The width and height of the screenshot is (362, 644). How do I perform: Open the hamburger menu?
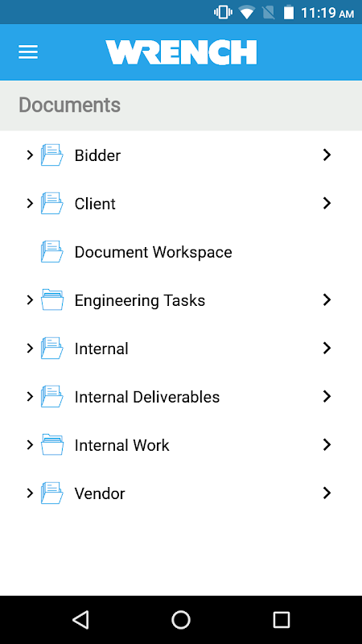tap(28, 52)
